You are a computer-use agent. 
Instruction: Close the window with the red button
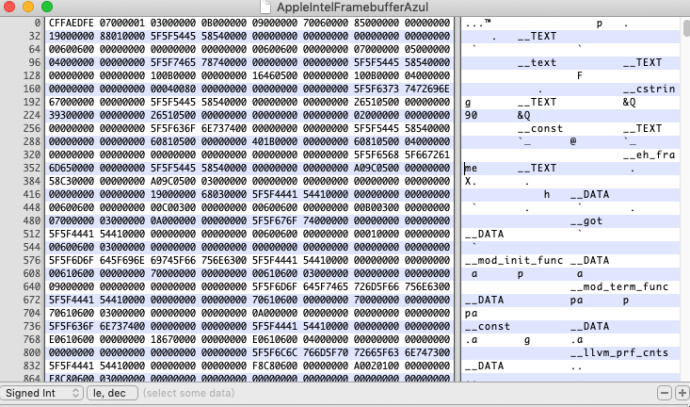[x=9, y=6]
